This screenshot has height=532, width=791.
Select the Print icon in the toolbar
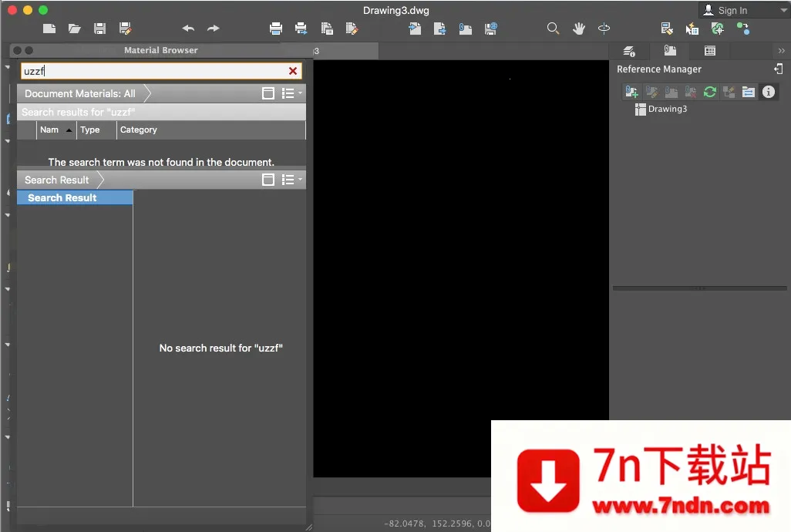tap(275, 29)
